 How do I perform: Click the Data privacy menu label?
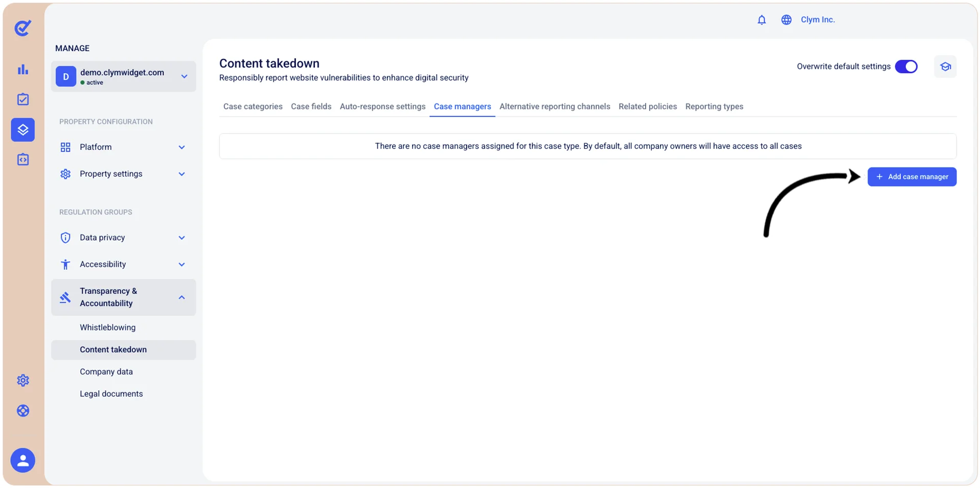click(102, 238)
